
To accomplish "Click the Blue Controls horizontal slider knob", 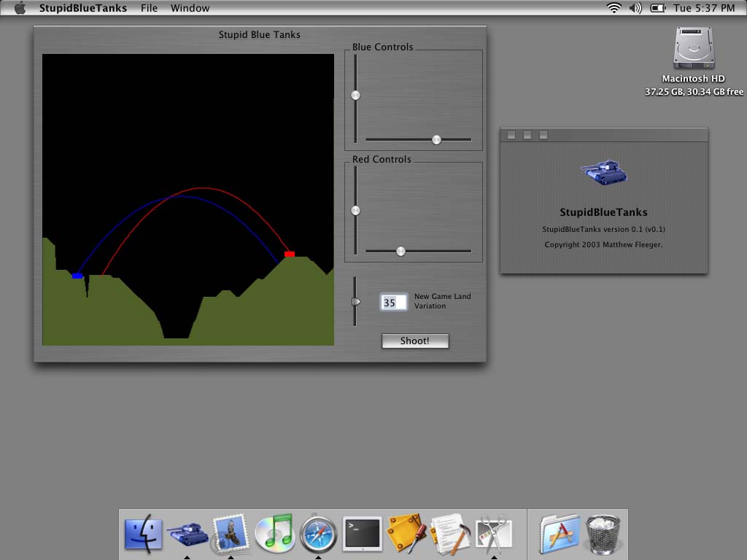I will tap(436, 139).
